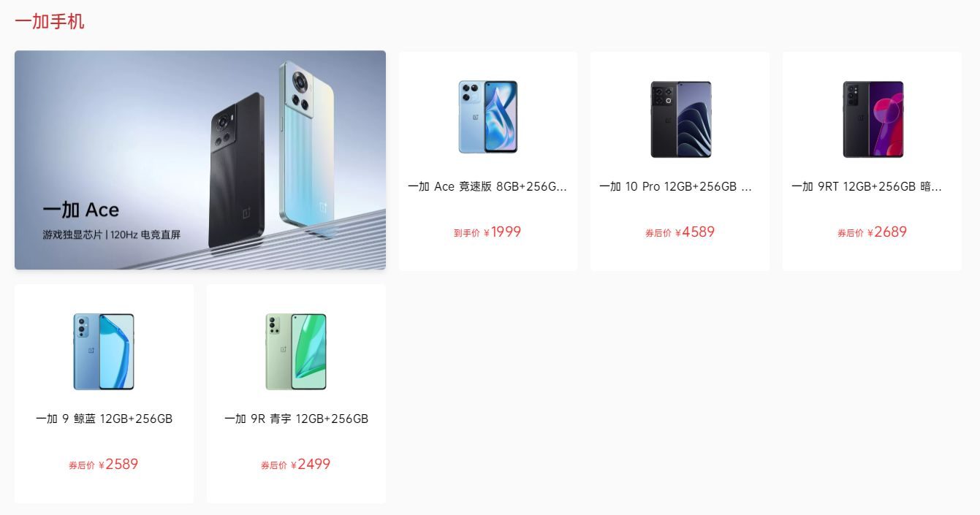Click the 一加 9R 青宇 phone image

tap(296, 351)
